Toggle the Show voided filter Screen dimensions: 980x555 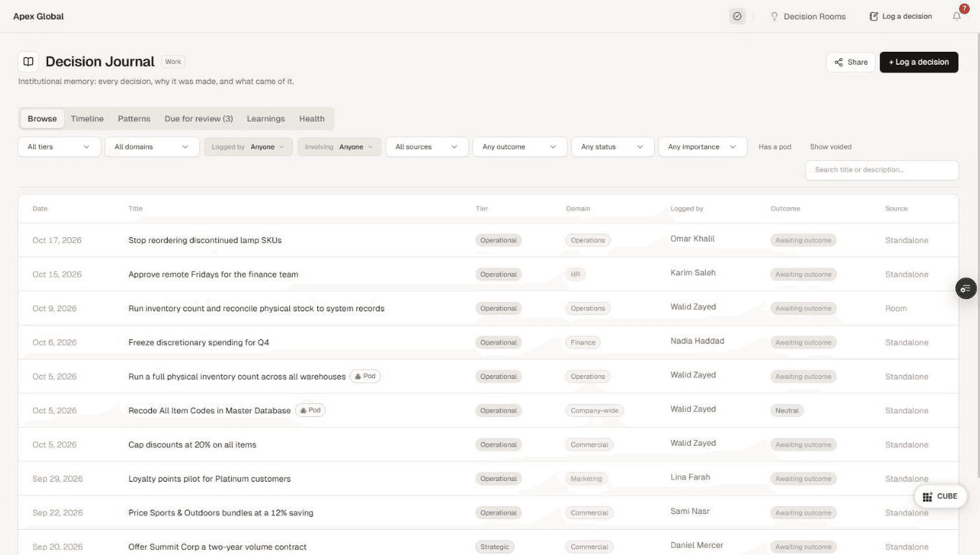(x=830, y=147)
